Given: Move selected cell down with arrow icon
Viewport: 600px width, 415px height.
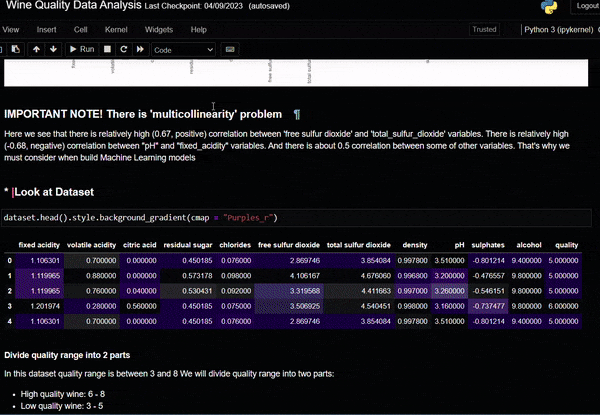Looking at the screenshot, I should tap(53, 48).
